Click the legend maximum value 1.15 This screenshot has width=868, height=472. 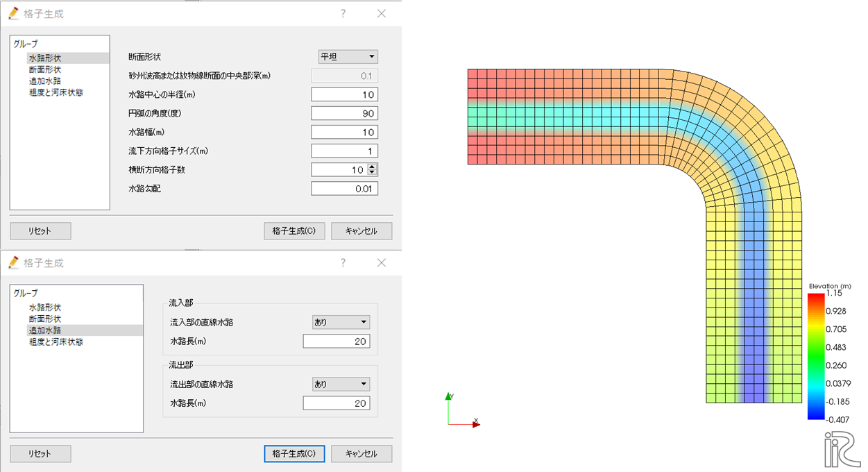[x=833, y=294]
